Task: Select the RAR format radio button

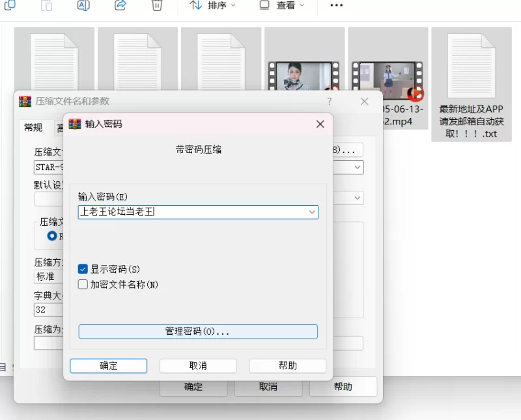Action: tap(52, 236)
